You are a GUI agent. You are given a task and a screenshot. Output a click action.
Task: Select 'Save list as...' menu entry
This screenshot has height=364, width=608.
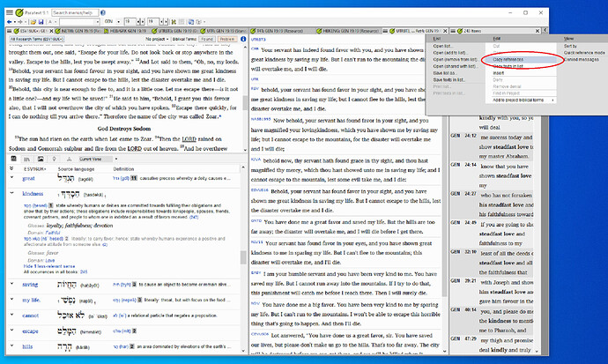[444, 73]
